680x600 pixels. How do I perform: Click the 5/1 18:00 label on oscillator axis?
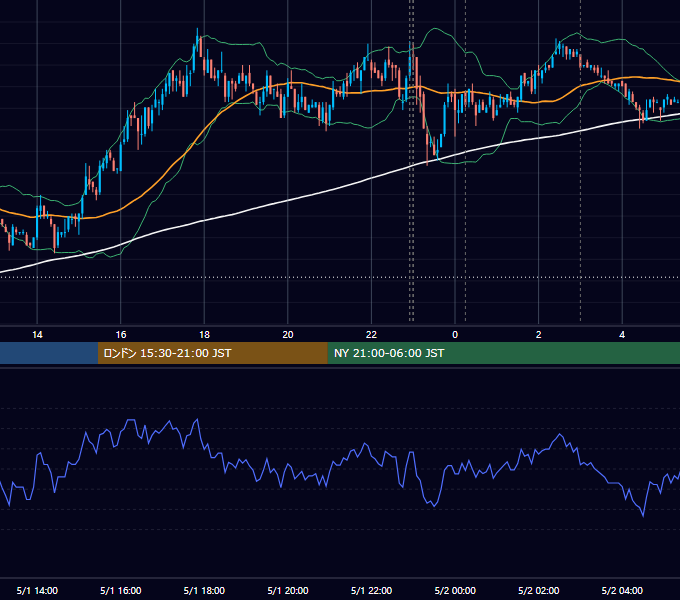point(204,590)
